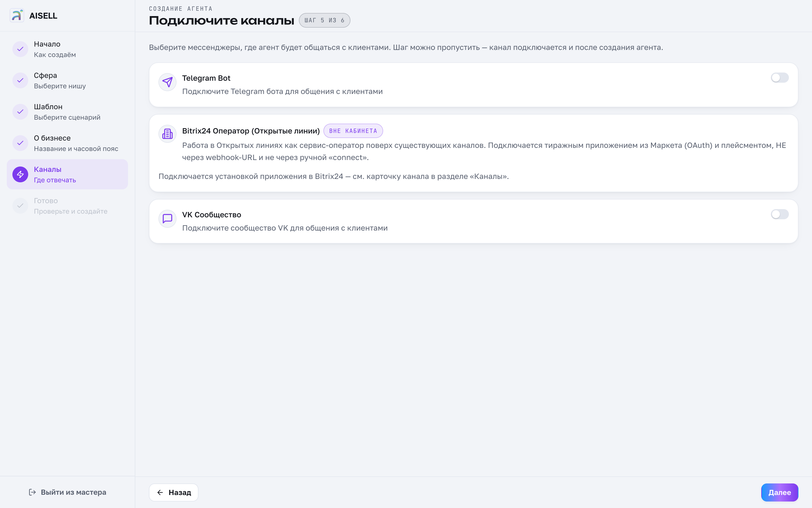Click text Подключается установкой приложения в Bitrix24
The image size is (812, 508).
tap(334, 176)
